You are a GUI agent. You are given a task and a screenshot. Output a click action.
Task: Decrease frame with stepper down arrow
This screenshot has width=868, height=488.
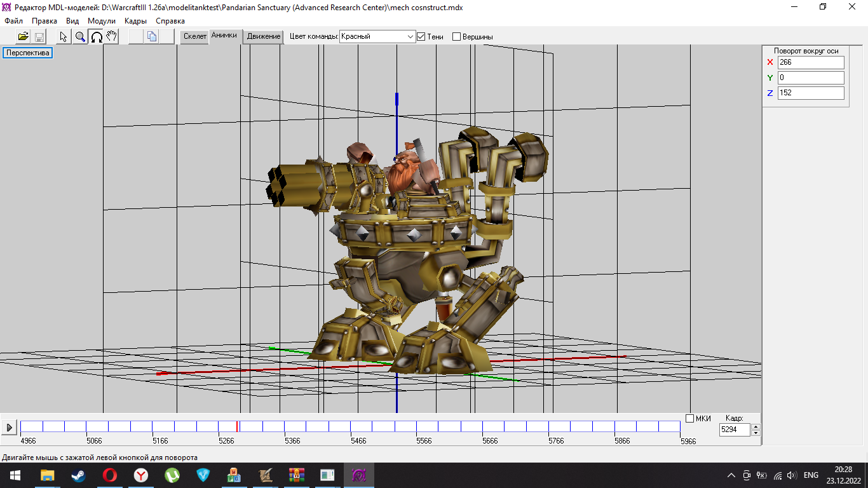click(x=756, y=433)
